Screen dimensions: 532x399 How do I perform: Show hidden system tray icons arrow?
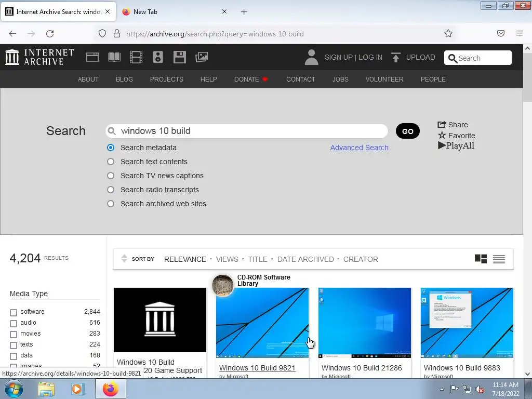click(442, 389)
